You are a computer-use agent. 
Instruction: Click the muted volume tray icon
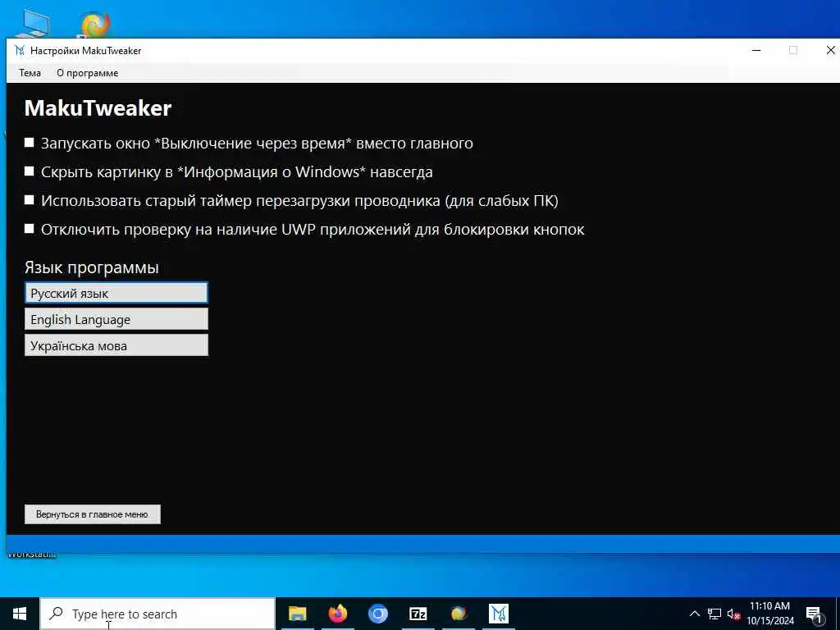(733, 614)
